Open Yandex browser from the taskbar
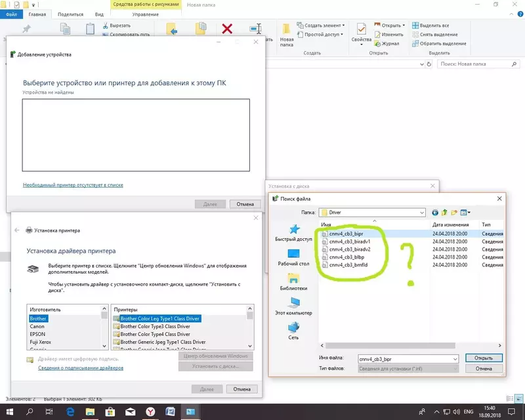Screen dimensions: 525x420 150,411
